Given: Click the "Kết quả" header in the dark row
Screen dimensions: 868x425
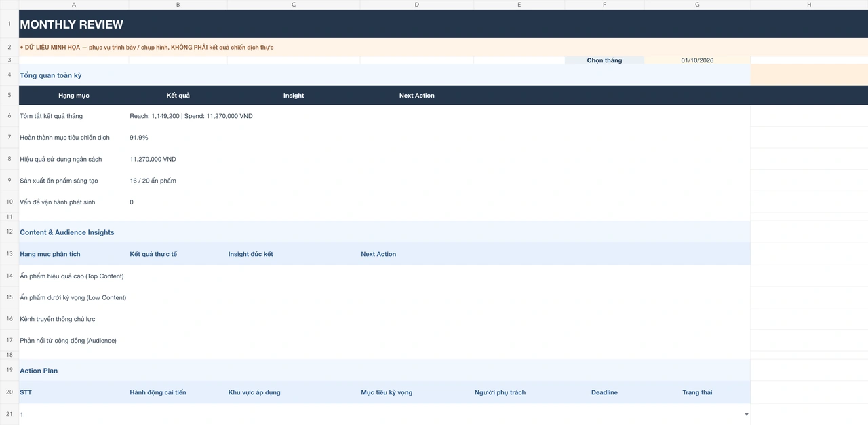Looking at the screenshot, I should pos(178,96).
